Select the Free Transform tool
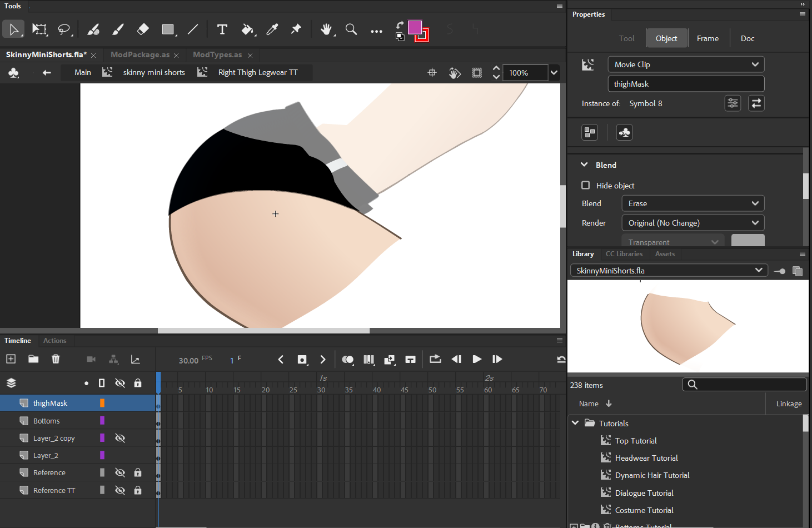Screen dimensions: 812x528 pyautogui.click(x=39, y=29)
